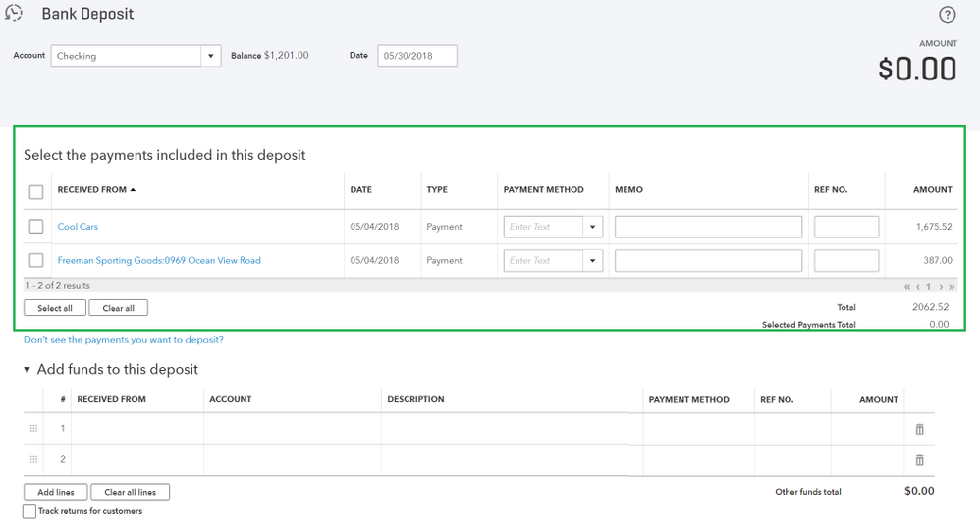The image size is (980, 527).
Task: Delete line 1 with trash icon
Action: pyautogui.click(x=919, y=429)
